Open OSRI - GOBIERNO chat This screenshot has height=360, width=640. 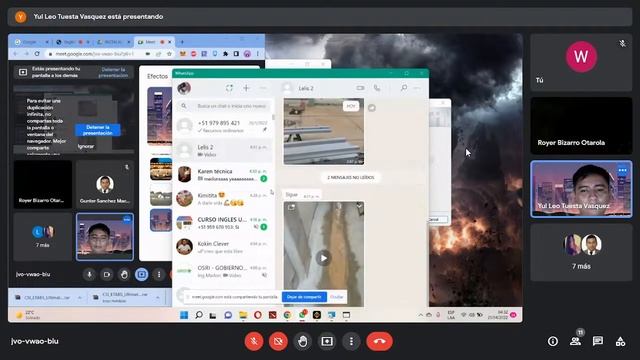point(223,271)
